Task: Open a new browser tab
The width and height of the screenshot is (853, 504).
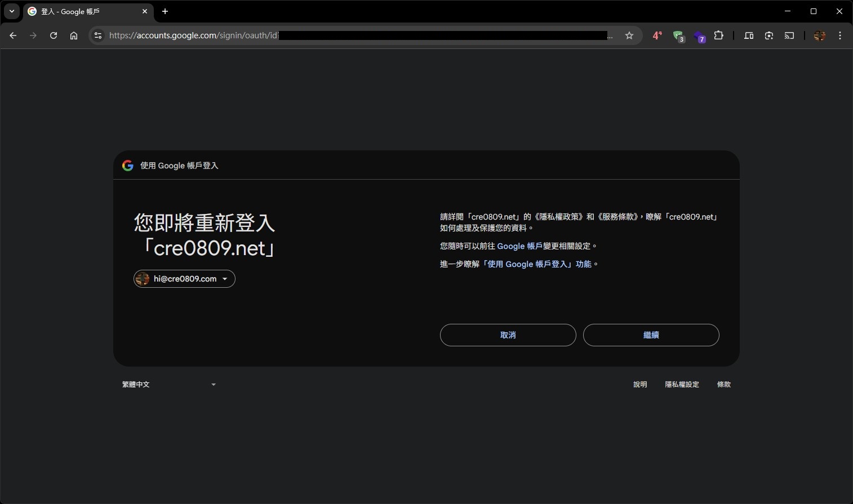Action: click(x=165, y=11)
